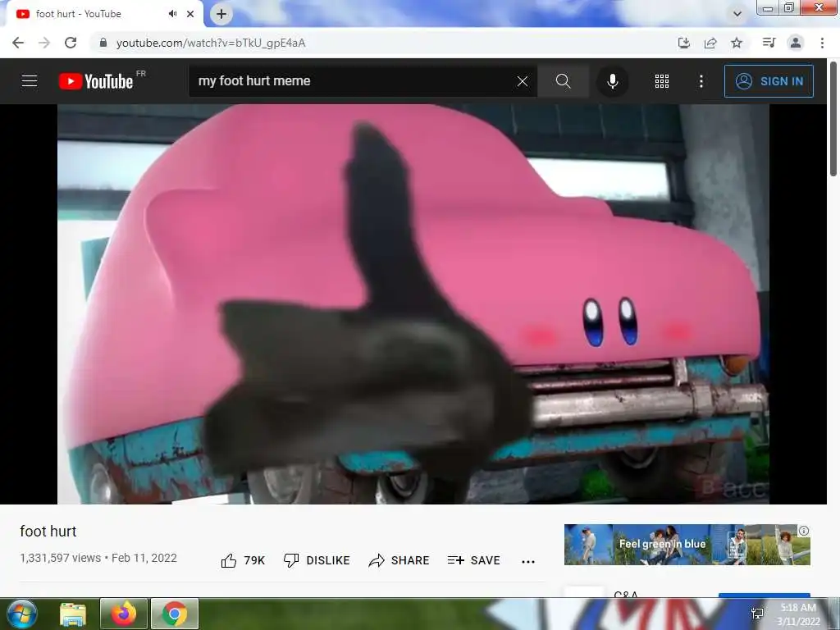Open Windows Explorer from taskbar
This screenshot has height=630, width=840.
point(73,614)
